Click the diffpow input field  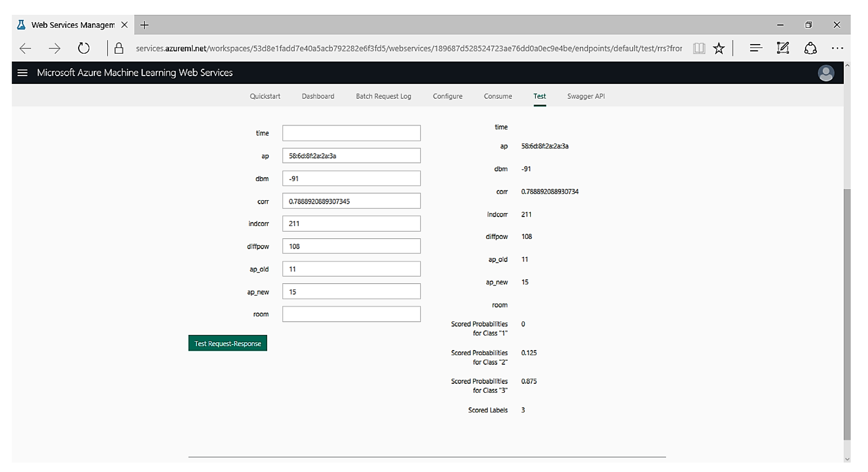pyautogui.click(x=351, y=246)
